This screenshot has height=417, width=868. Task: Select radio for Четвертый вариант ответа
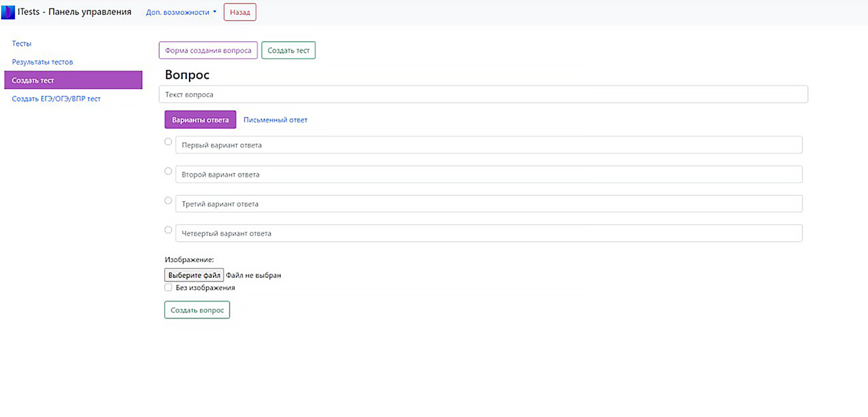[168, 230]
